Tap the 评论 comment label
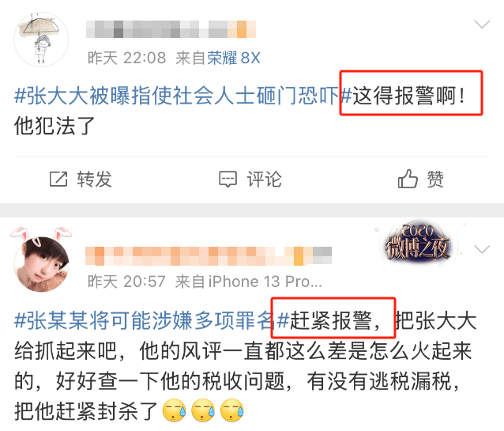This screenshot has width=504, height=431. click(x=264, y=179)
